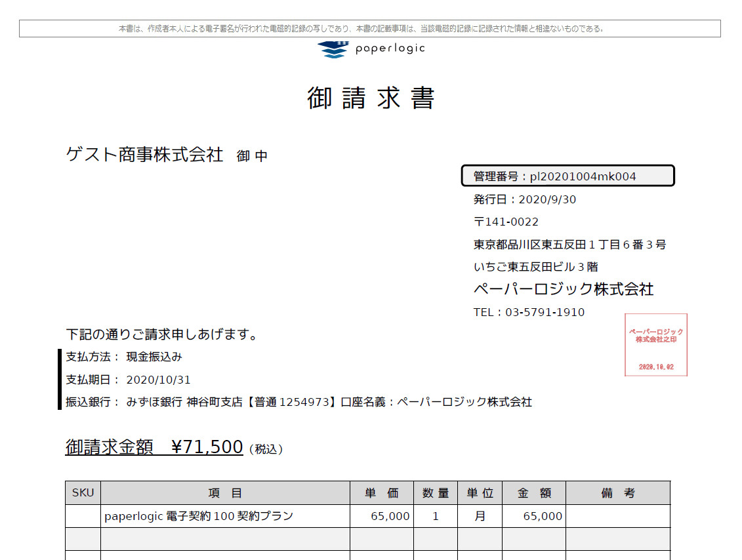Click the issue date 2020/9/30
Image resolution: width=742 pixels, height=560 pixels.
546,199
